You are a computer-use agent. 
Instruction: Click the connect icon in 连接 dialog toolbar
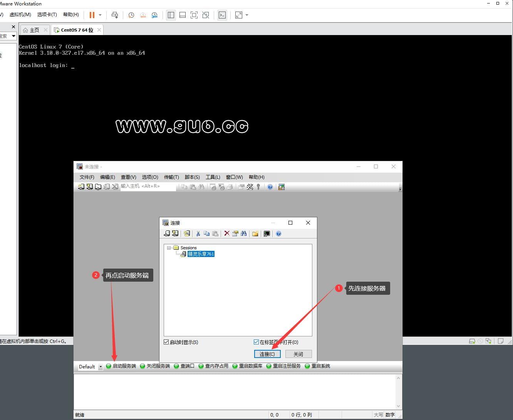[x=167, y=234]
